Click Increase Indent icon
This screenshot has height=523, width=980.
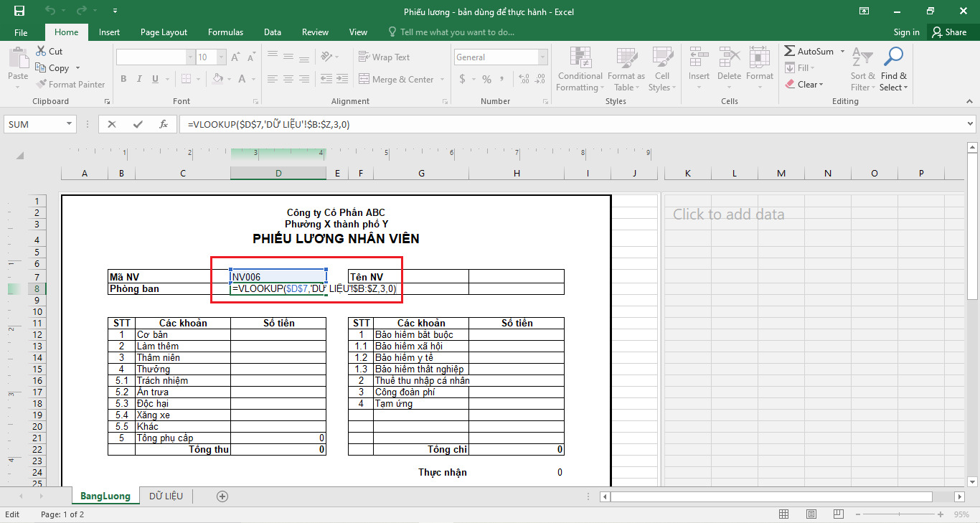342,79
